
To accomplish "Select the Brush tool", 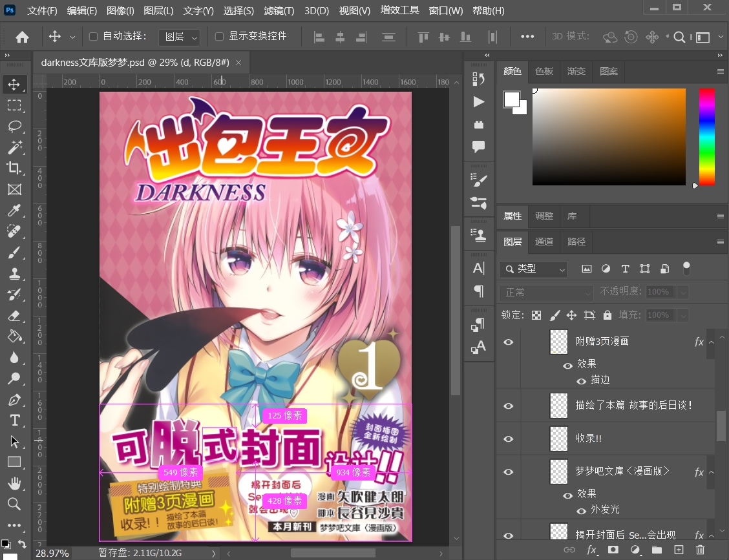I will 14,253.
